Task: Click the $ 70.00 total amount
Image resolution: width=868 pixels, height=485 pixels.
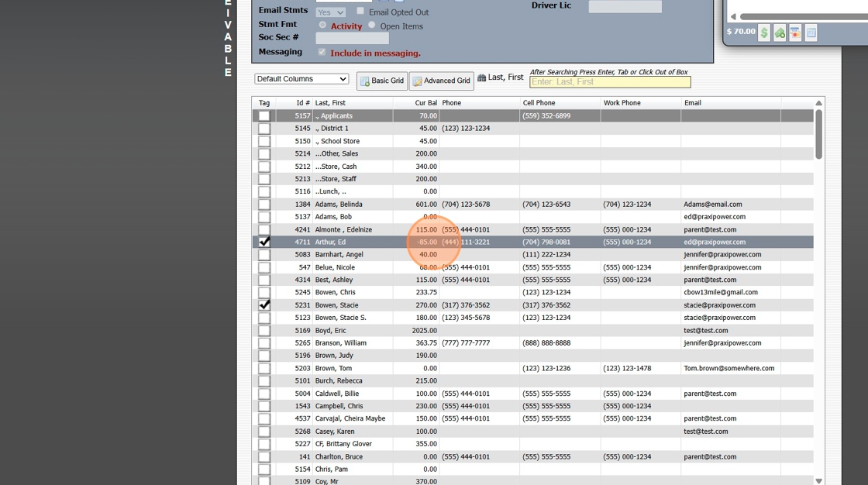Action: tap(741, 32)
